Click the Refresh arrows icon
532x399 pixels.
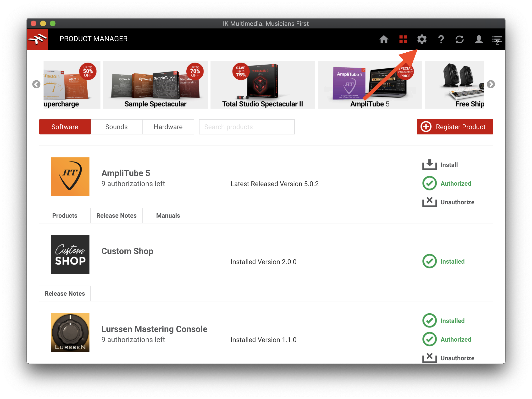click(x=460, y=39)
